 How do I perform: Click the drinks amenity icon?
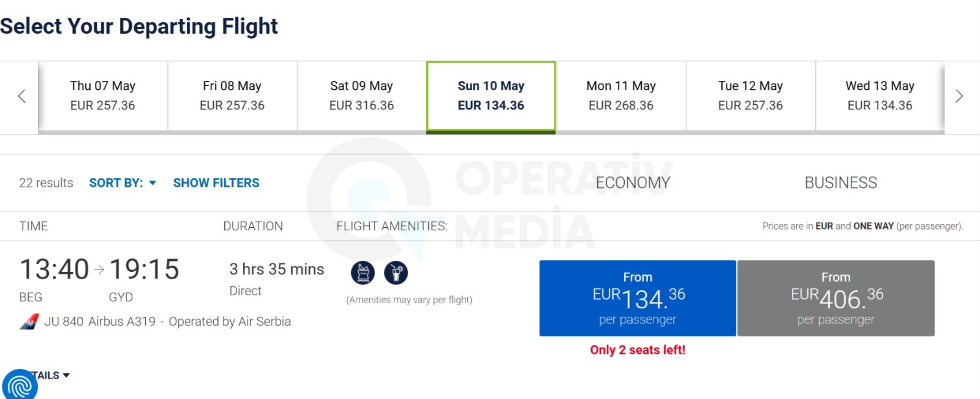point(396,273)
